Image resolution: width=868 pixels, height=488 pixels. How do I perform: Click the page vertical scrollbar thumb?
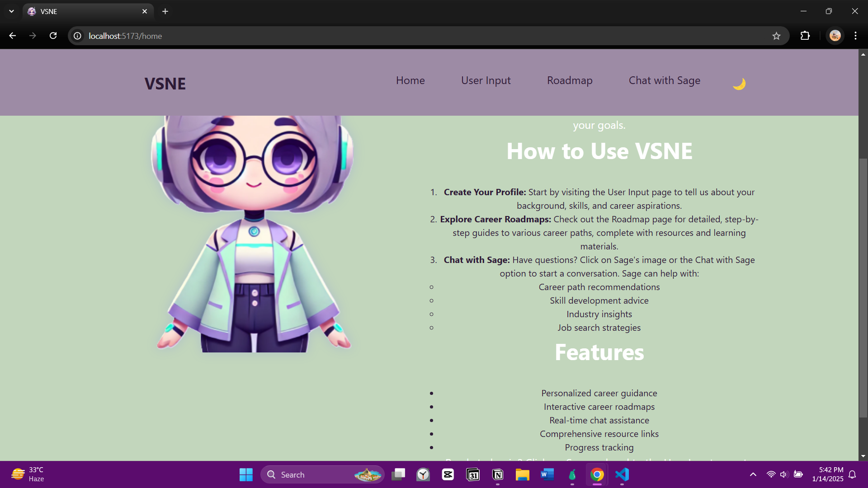tap(863, 287)
